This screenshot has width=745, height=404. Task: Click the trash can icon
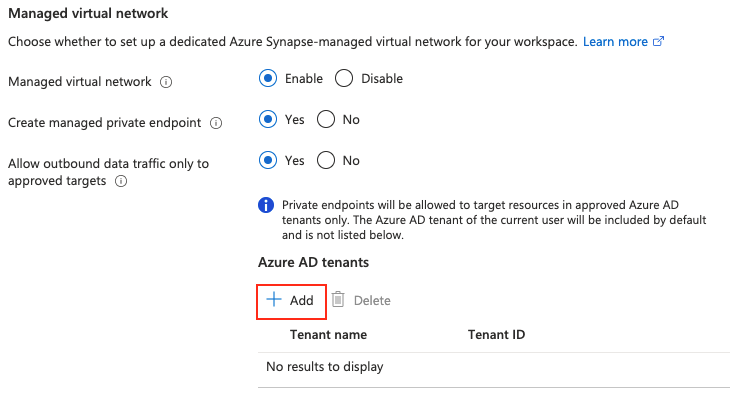pos(338,299)
